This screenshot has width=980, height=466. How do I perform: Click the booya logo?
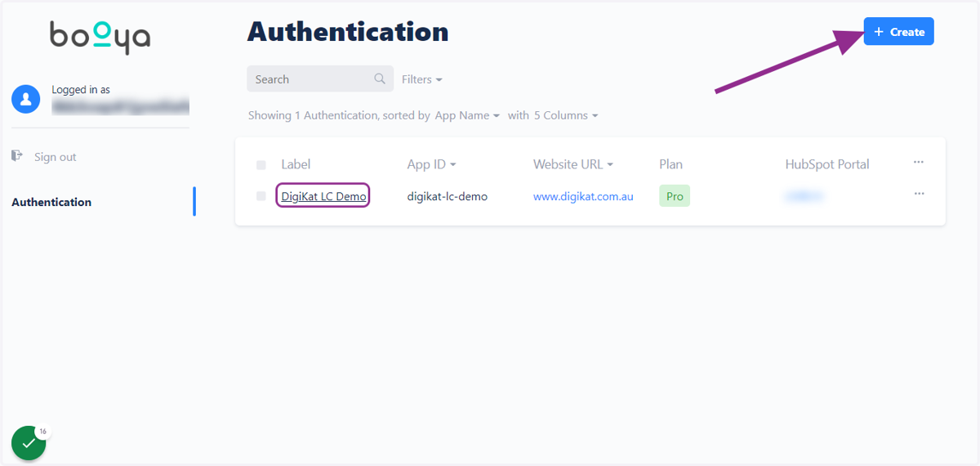100,37
